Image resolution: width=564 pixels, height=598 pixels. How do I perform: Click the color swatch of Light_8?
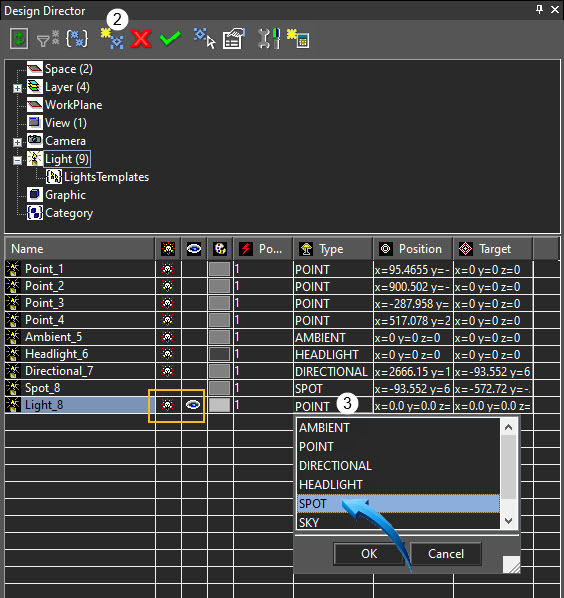220,405
